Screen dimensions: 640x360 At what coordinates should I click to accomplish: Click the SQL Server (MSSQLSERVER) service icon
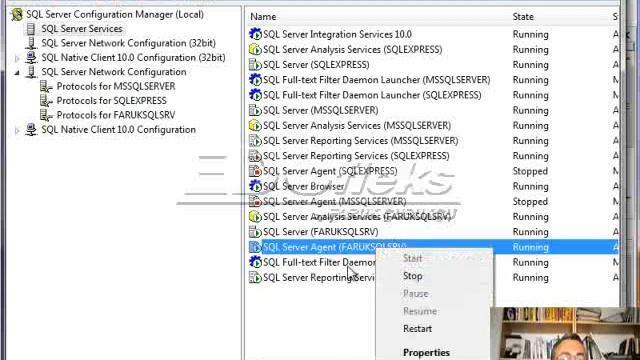pos(255,110)
